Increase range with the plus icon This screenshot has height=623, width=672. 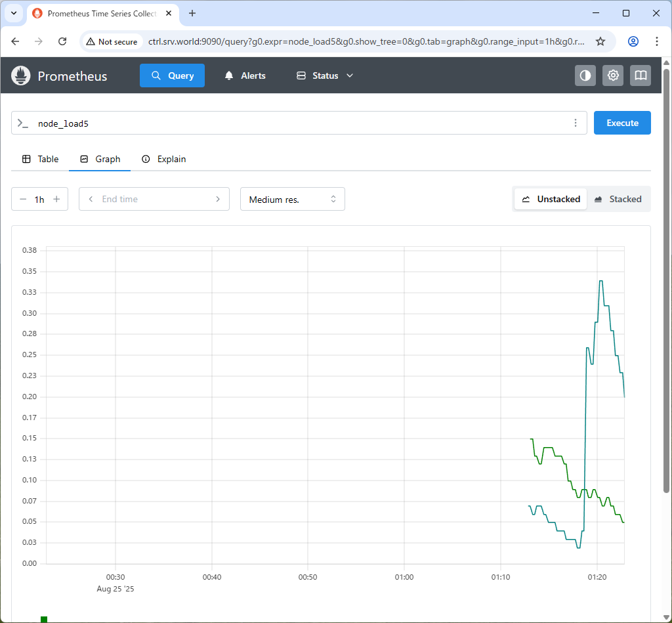coord(56,199)
